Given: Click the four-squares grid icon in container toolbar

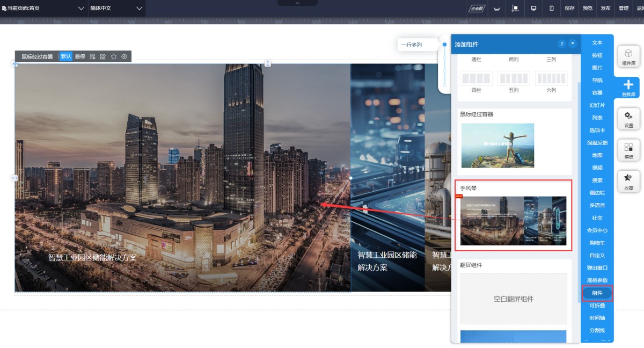Looking at the screenshot, I should click(103, 56).
